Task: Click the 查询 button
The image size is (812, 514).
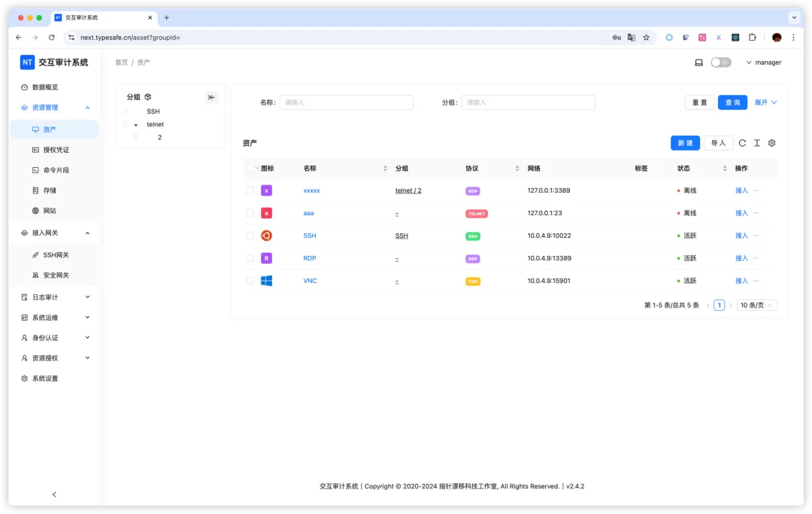Action: [x=732, y=102]
